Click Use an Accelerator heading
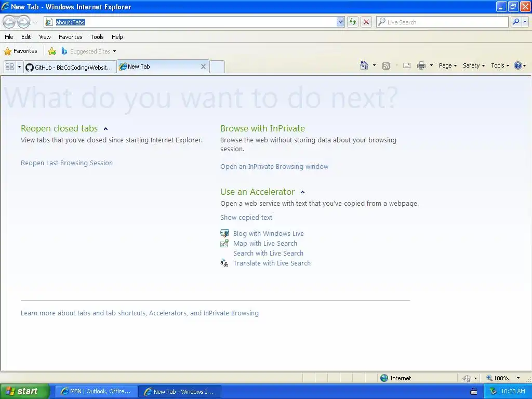Viewport: 532px width, 399px height. point(257,192)
